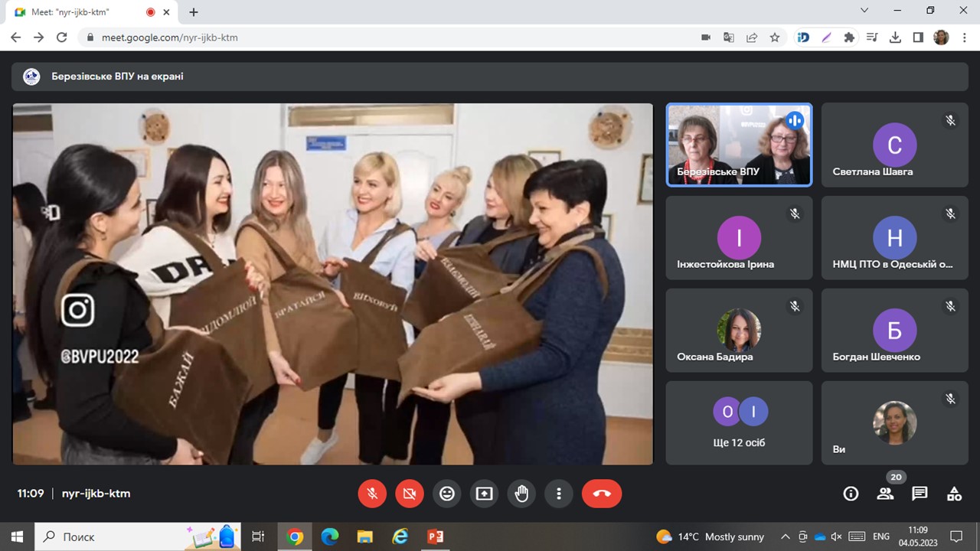Select the Березівське ВПУ video tile
980x551 pixels.
click(739, 145)
